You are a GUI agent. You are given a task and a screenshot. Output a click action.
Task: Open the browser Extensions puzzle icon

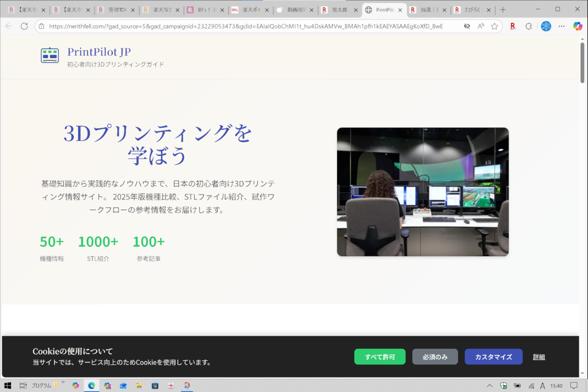(528, 26)
